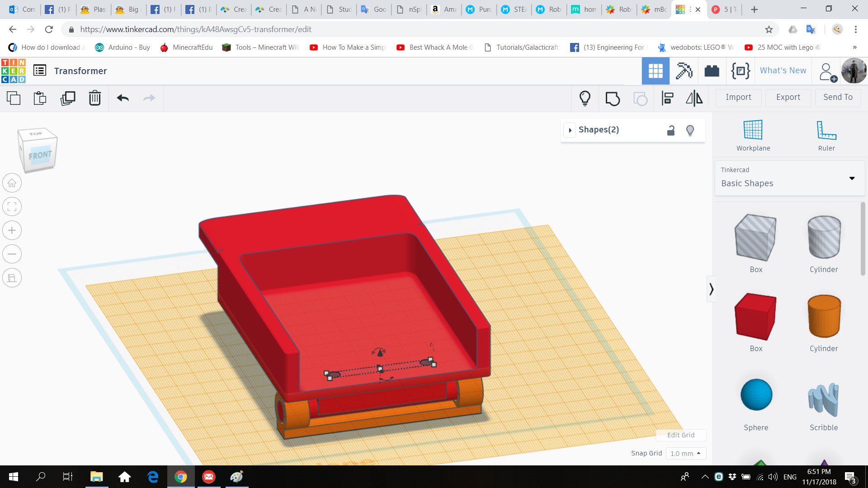This screenshot has width=868, height=488.
Task: Expand the Shapes(2) inspector arrow
Action: pos(570,130)
